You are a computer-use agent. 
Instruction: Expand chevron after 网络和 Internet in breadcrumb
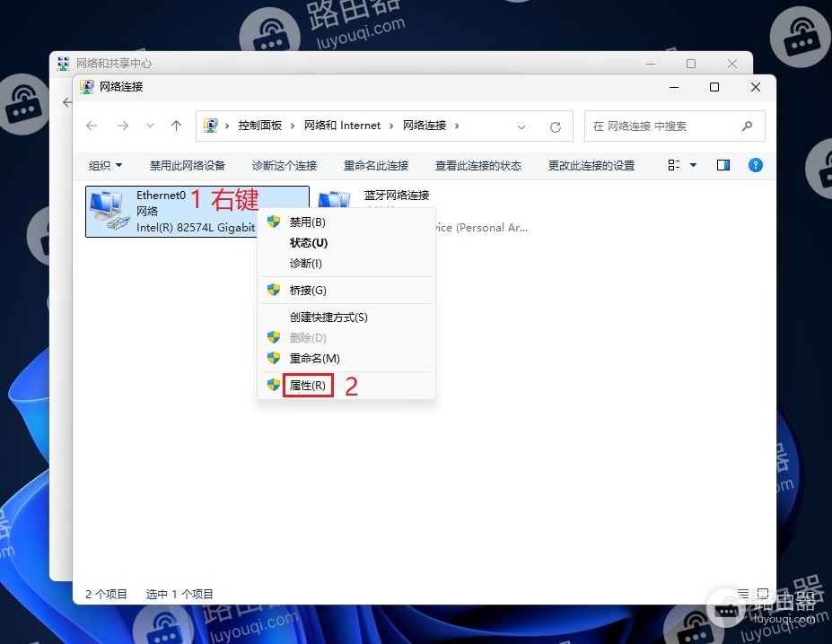click(391, 126)
